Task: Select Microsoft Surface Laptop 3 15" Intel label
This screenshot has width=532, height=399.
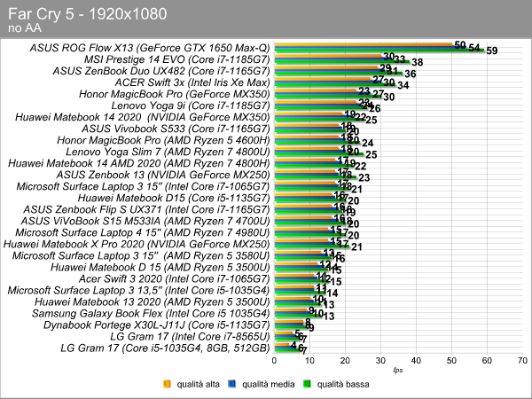Action: 143,186
